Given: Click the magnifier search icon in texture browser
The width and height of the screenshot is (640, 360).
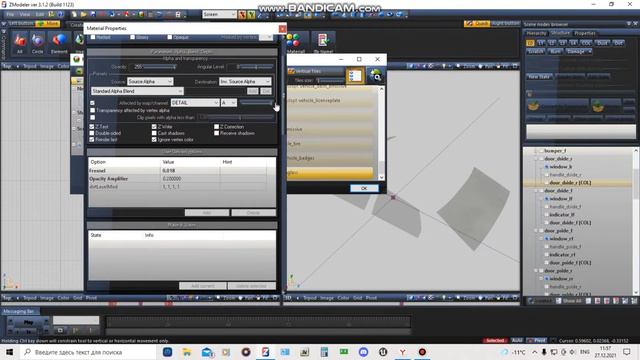Looking at the screenshot, I should [x=376, y=76].
